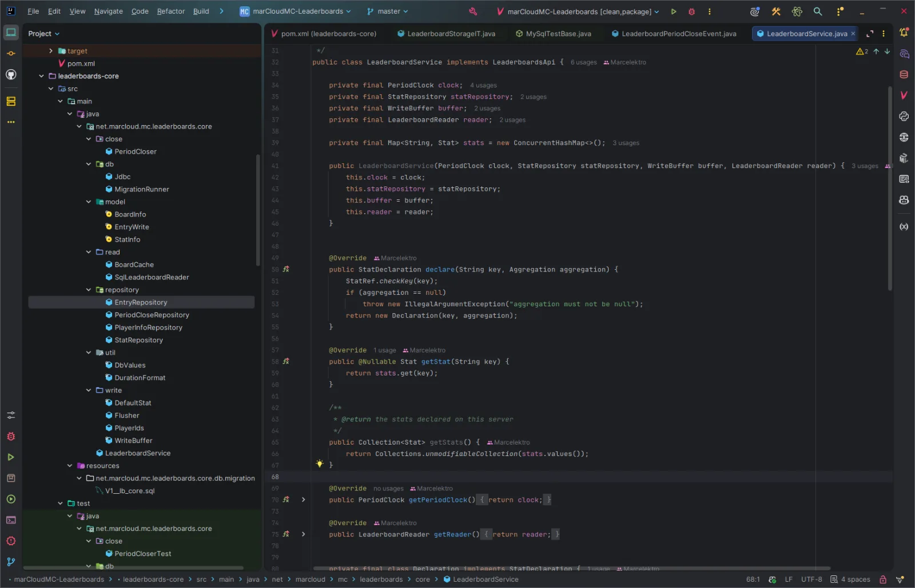Select StatRepository in project tree
This screenshot has width=915, height=588.
pyautogui.click(x=139, y=340)
